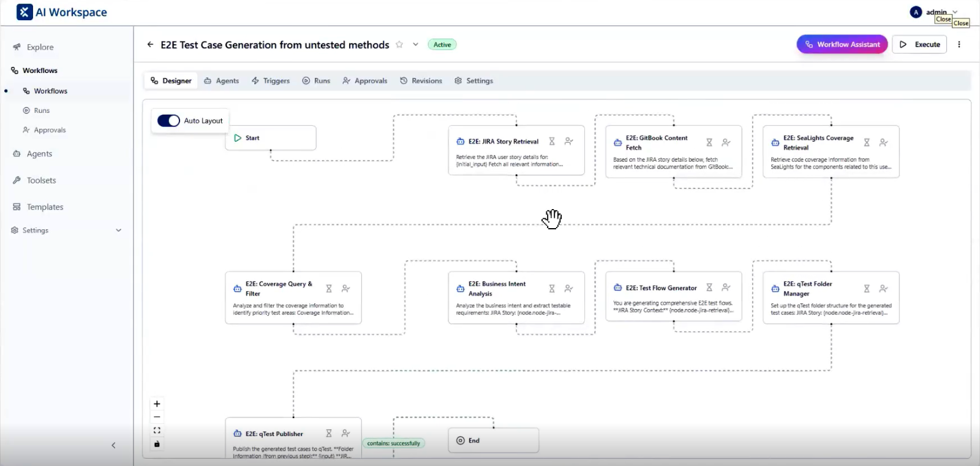Click the Execute button

(x=919, y=45)
